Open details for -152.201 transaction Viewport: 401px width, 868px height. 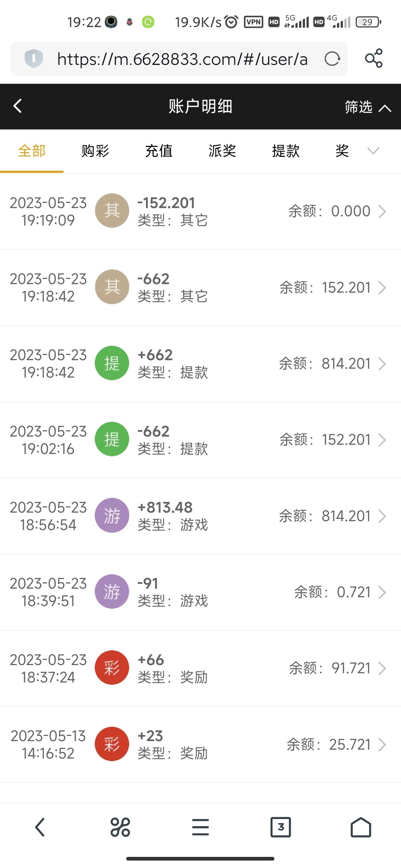click(200, 211)
